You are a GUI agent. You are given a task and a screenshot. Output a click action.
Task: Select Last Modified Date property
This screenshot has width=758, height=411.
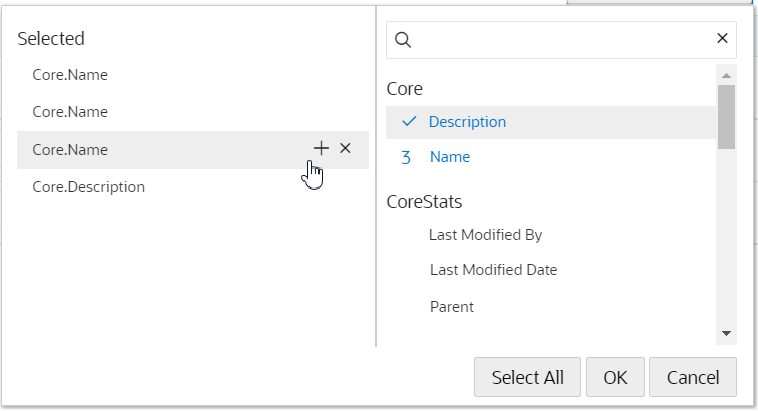(493, 270)
